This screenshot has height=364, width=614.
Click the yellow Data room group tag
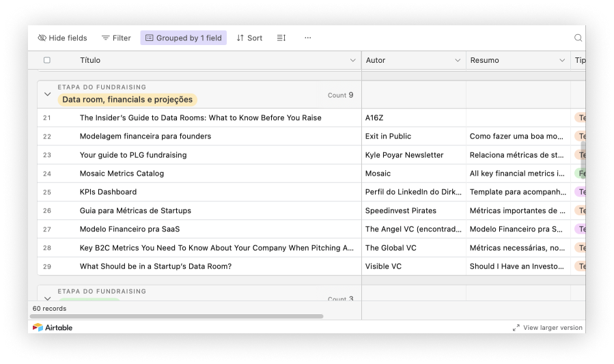(128, 100)
